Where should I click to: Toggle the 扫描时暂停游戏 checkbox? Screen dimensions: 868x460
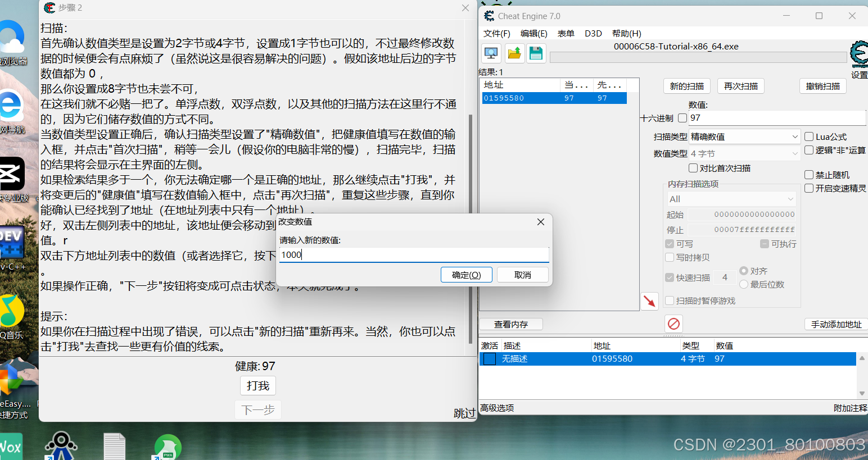pos(670,300)
